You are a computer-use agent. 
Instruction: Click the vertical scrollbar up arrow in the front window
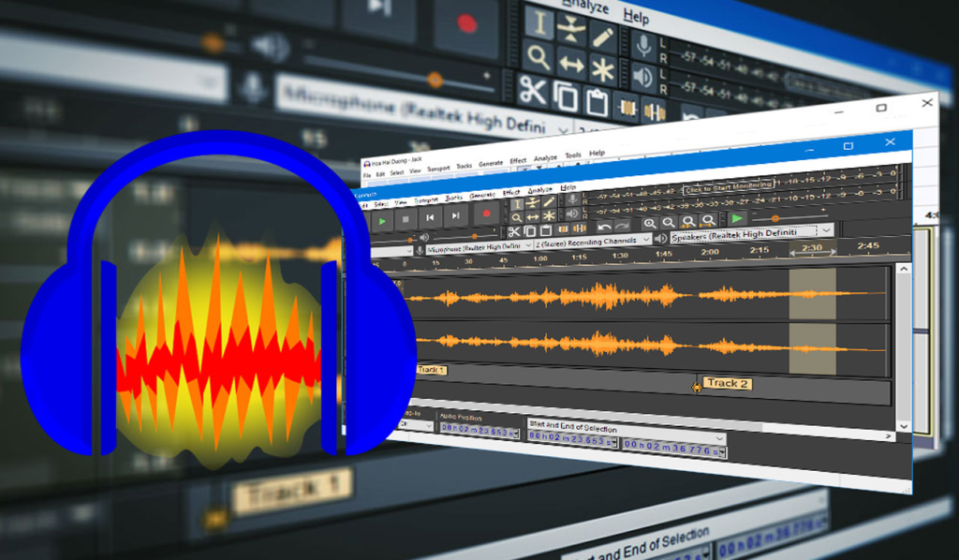pyautogui.click(x=904, y=269)
